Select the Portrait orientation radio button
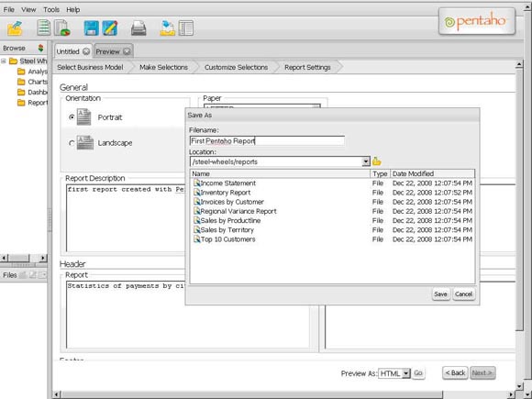The image size is (532, 399). coord(72,117)
